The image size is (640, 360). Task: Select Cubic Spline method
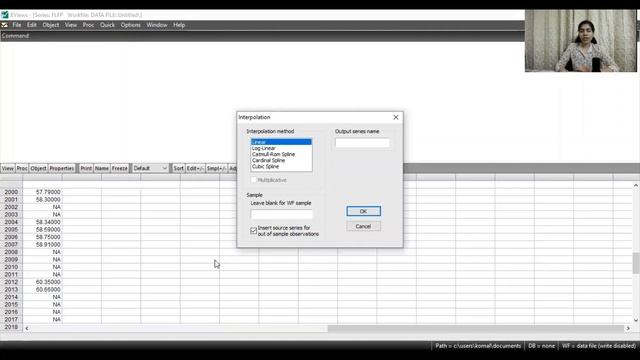pos(281,167)
